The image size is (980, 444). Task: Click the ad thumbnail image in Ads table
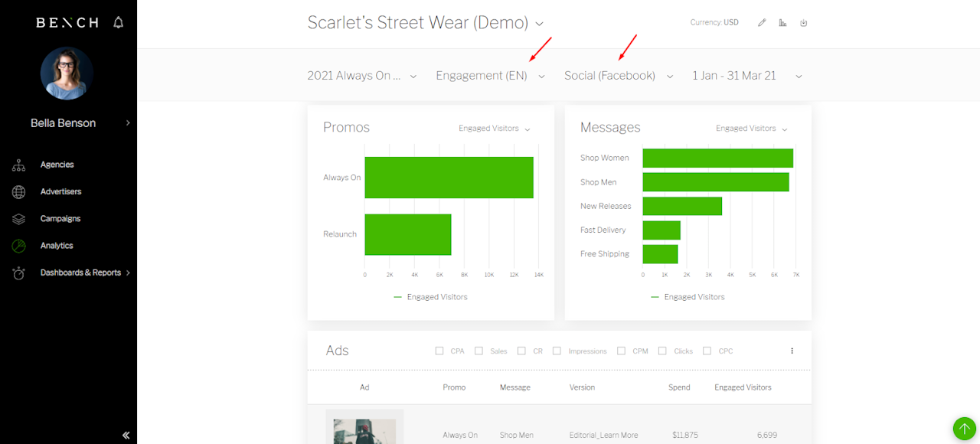[x=364, y=430]
